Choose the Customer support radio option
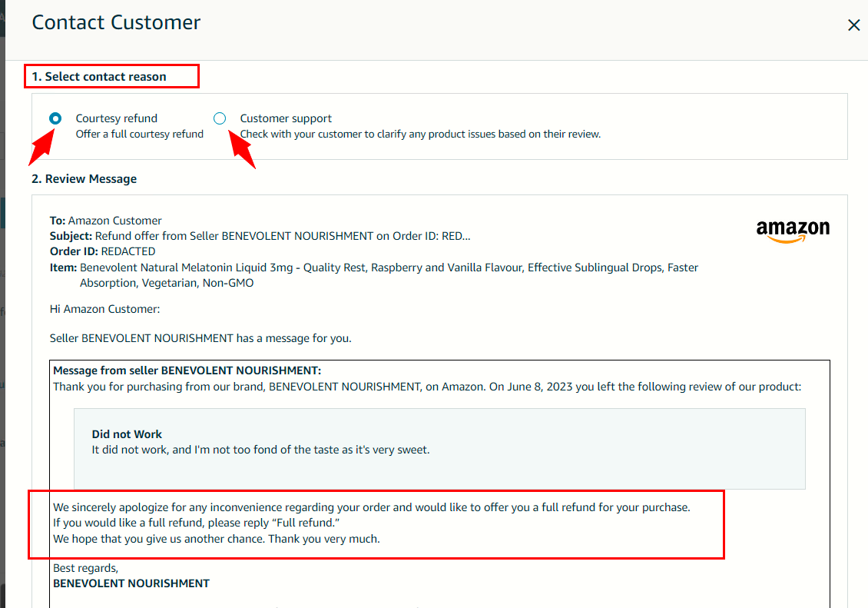This screenshot has height=608, width=868. coord(220,118)
